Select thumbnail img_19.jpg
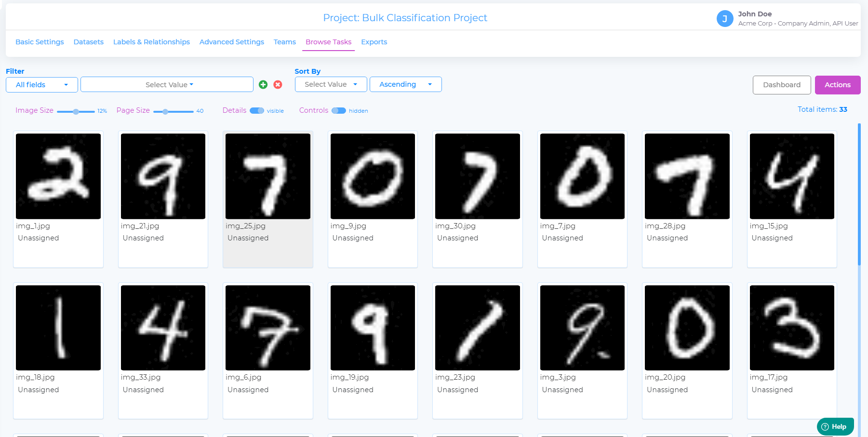Viewport: 868px width, 437px height. pos(373,328)
